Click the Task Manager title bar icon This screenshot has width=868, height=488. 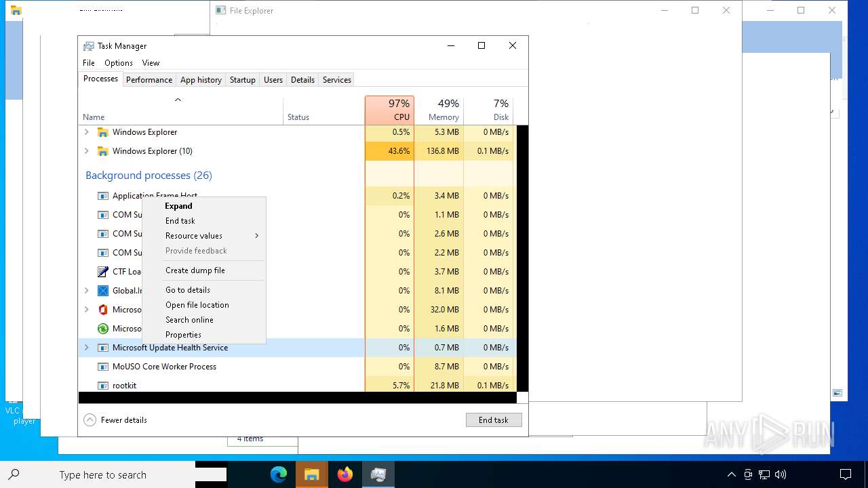[89, 46]
